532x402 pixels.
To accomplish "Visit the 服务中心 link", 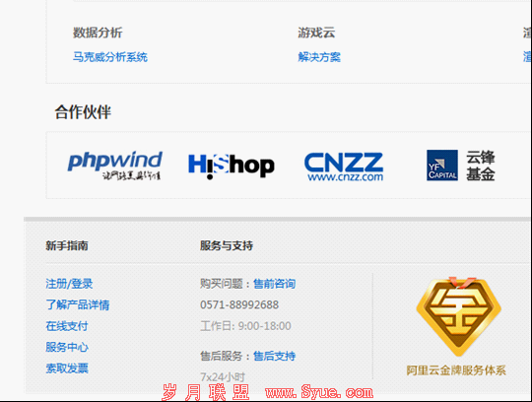I will tap(67, 347).
